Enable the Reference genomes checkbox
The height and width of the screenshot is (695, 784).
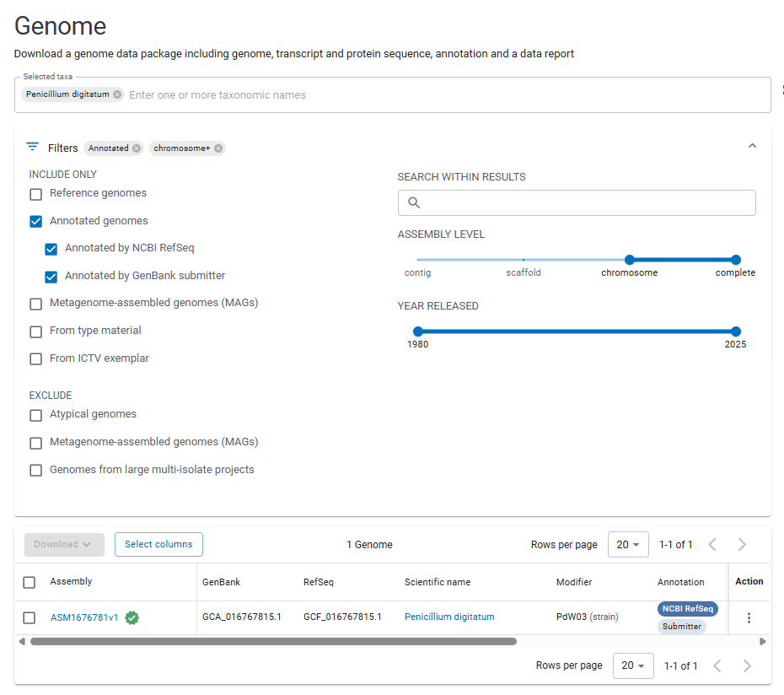pos(35,194)
